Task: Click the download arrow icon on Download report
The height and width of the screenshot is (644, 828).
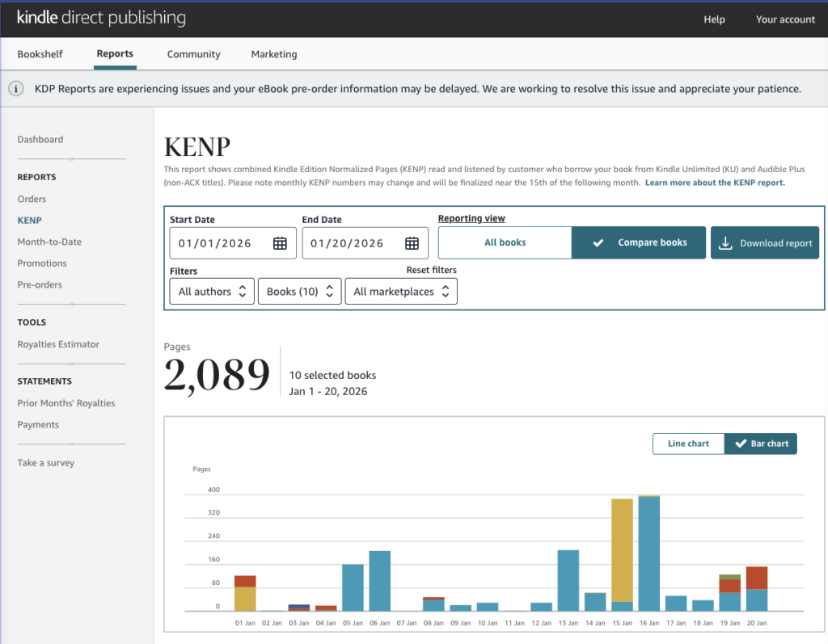Action: pyautogui.click(x=725, y=243)
